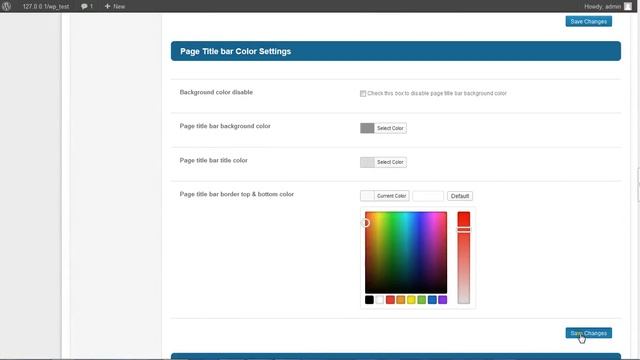Image resolution: width=640 pixels, height=360 pixels.
Task: Select the green palette swatch
Action: coord(422,300)
